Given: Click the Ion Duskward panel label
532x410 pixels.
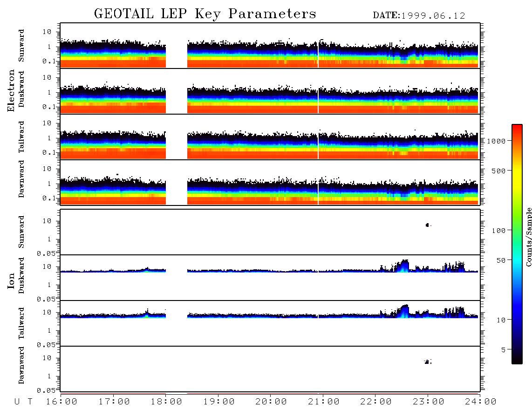Looking at the screenshot, I should [x=21, y=275].
